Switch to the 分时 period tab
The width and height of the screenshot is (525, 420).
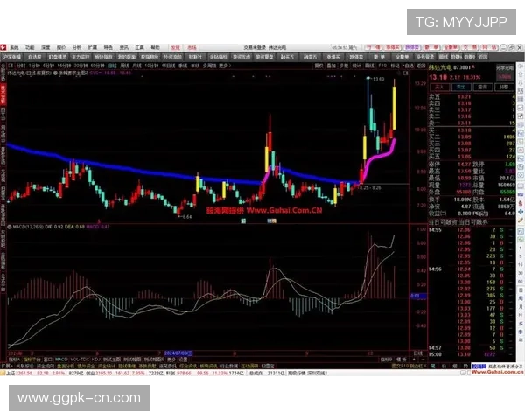pyautogui.click(x=21, y=66)
